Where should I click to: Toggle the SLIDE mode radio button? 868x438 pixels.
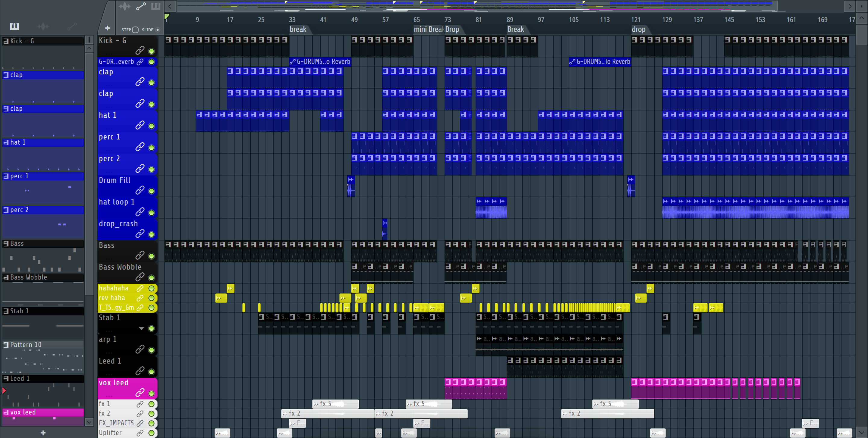tap(157, 30)
